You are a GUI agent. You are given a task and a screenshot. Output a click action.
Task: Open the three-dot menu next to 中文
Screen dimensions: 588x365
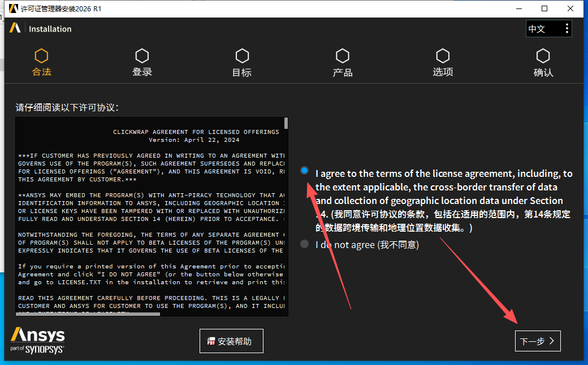click(x=567, y=29)
